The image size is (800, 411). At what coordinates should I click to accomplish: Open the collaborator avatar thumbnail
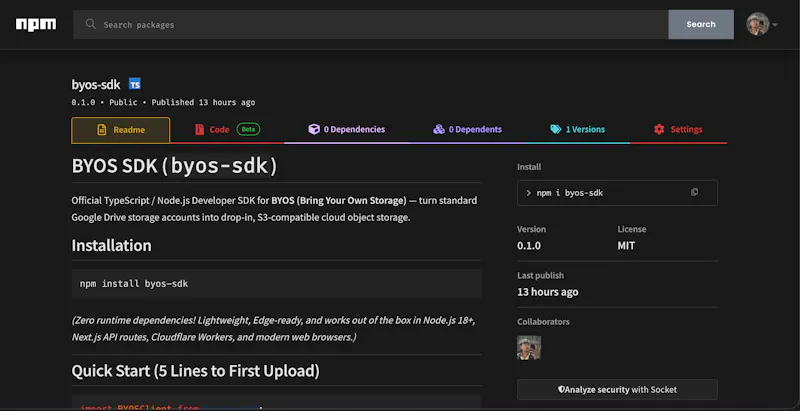click(529, 348)
